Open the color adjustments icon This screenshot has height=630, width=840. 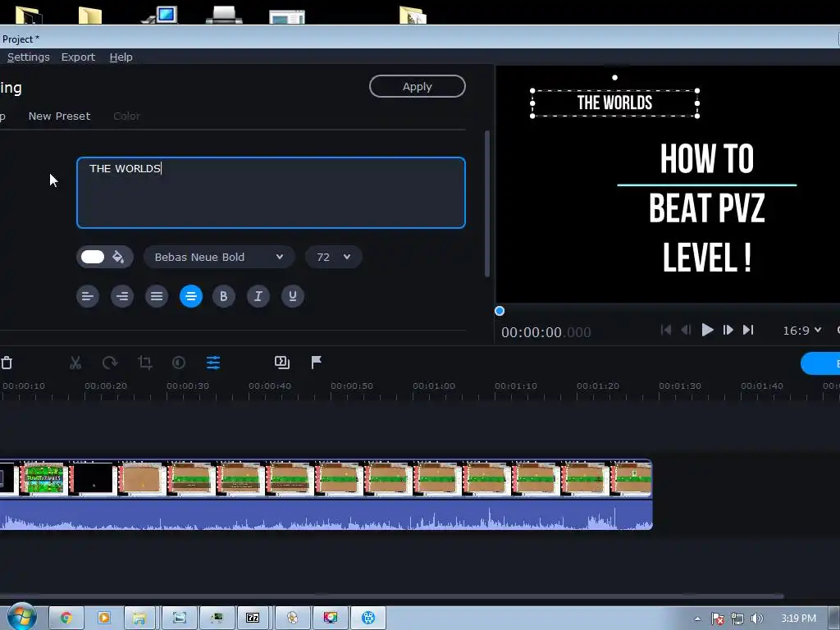(x=179, y=363)
